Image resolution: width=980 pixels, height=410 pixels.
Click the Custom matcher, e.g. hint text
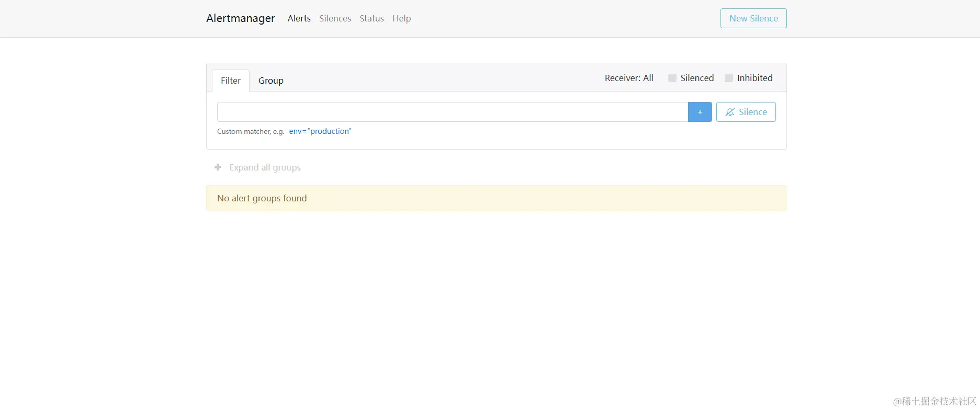tap(251, 131)
